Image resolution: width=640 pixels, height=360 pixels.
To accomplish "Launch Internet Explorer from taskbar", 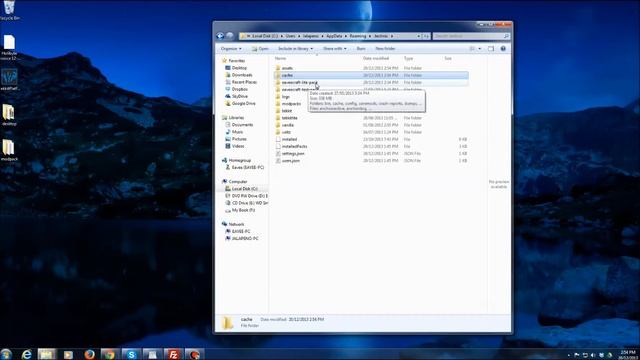I will pyautogui.click(x=27, y=354).
